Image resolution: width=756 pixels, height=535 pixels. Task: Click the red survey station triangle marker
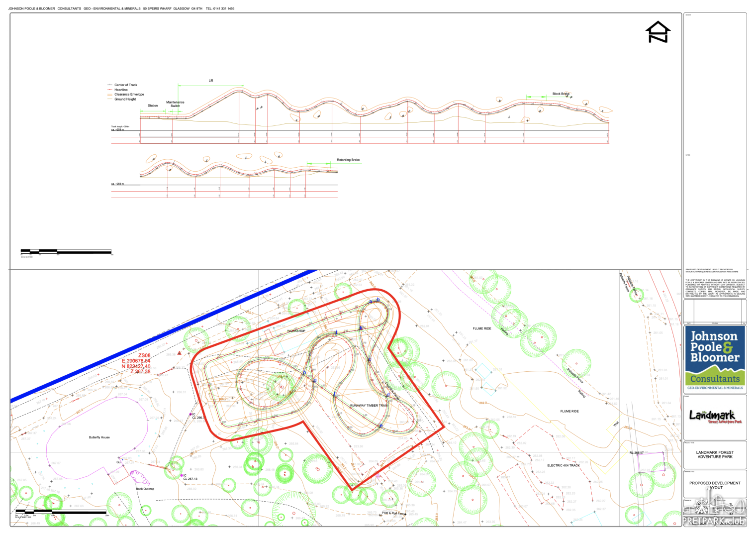180,353
